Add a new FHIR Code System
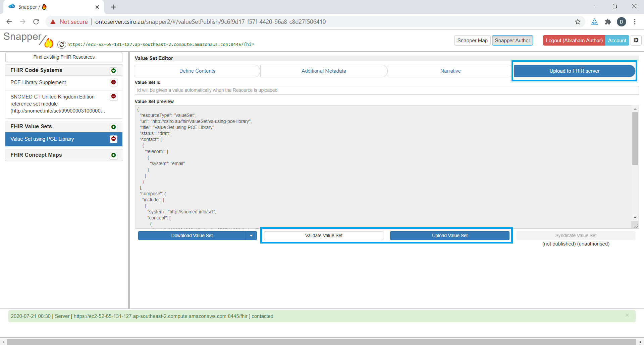Screen dimensions: 644x345 tap(113, 71)
